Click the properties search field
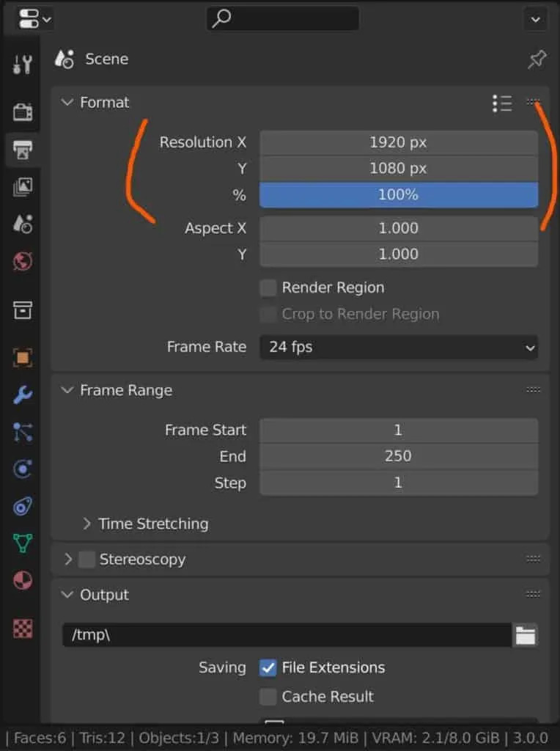560x751 pixels. point(283,19)
